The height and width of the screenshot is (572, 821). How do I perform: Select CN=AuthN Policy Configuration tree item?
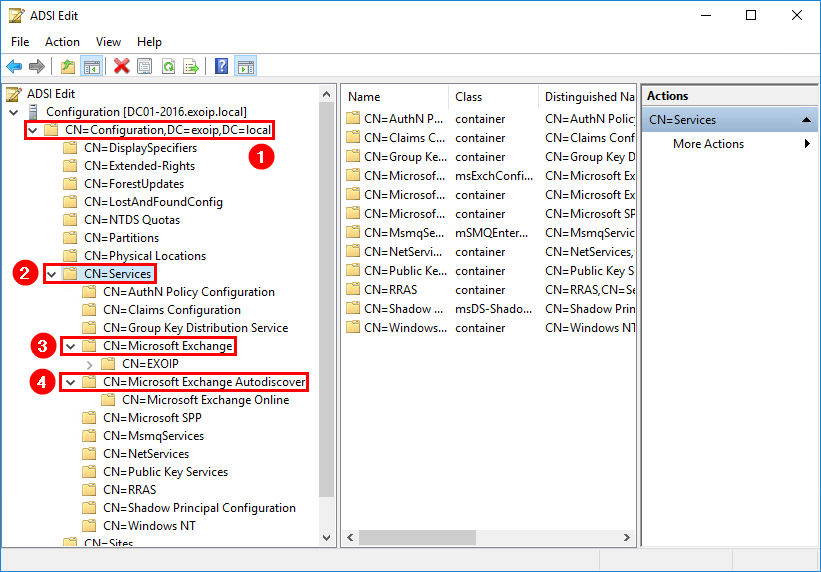pos(189,292)
